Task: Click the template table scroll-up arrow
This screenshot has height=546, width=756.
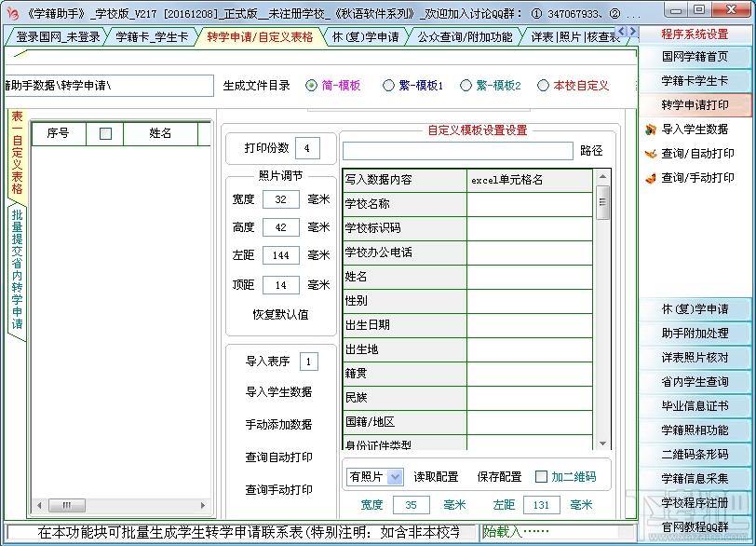Action: tap(602, 176)
